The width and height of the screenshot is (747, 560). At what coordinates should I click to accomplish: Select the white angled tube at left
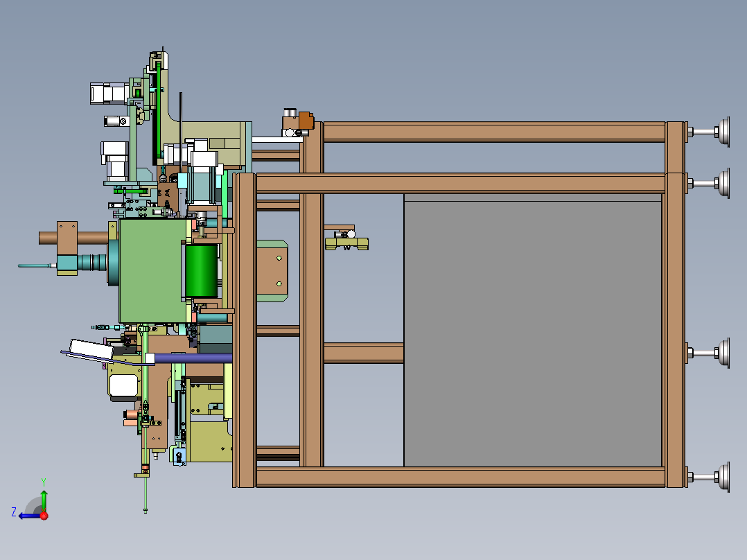point(91,349)
